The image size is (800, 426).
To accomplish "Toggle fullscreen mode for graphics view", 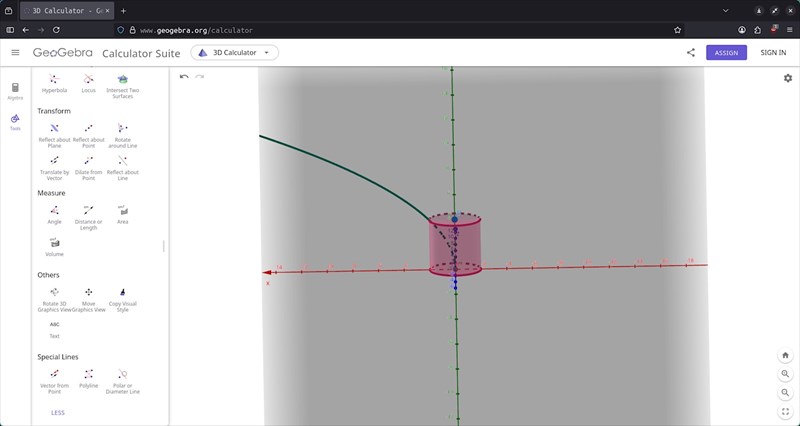I will tap(786, 411).
